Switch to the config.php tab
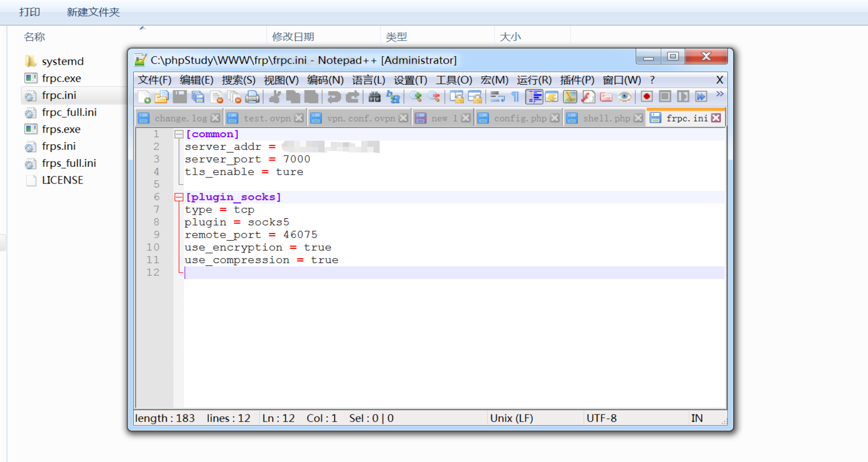868x462 pixels. click(x=519, y=118)
